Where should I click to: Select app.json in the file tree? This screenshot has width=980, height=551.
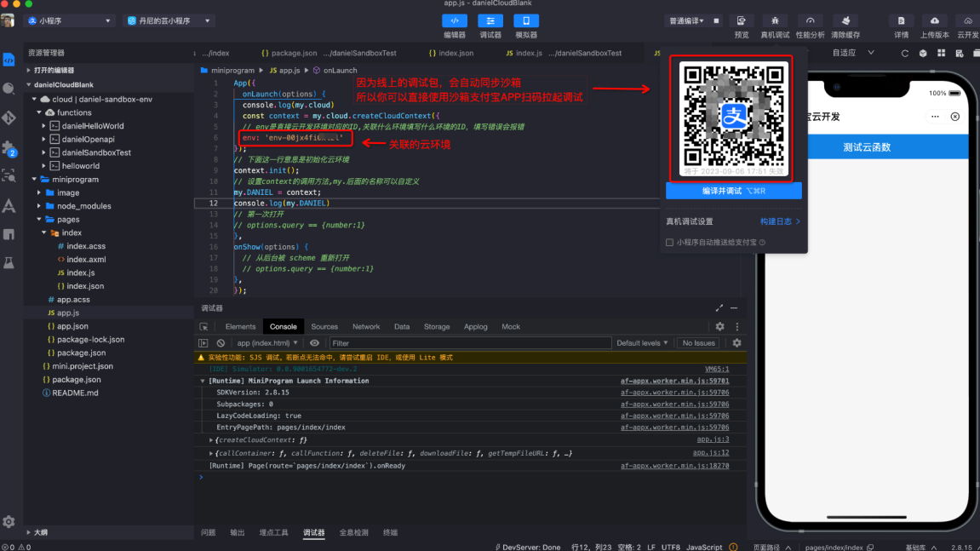point(72,326)
